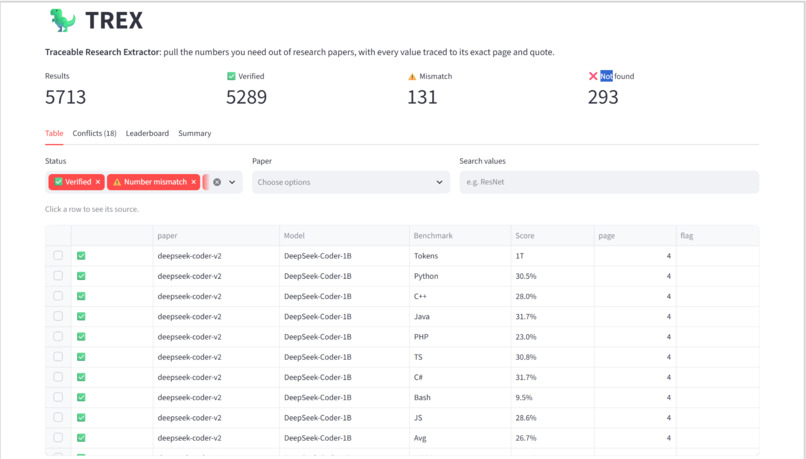Click the verified green check in C# row
The width and height of the screenshot is (806, 459).
pyautogui.click(x=81, y=377)
